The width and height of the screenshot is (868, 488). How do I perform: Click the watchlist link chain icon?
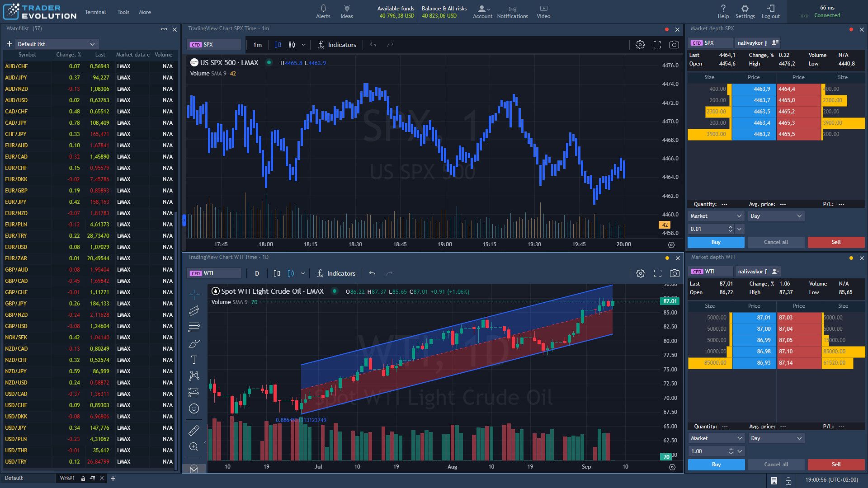[x=164, y=29]
